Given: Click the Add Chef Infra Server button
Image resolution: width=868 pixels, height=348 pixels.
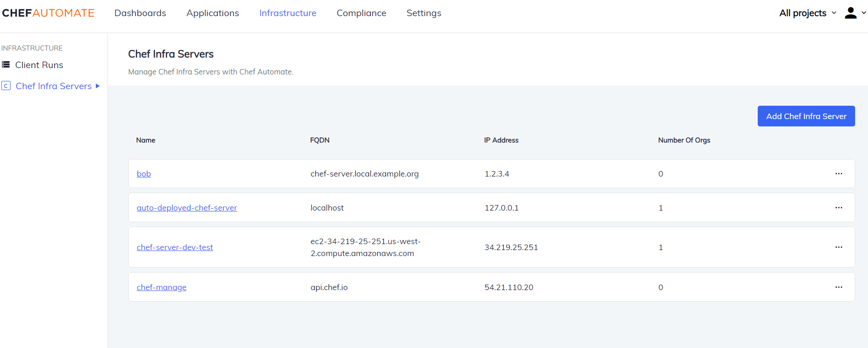Looking at the screenshot, I should pyautogui.click(x=806, y=116).
